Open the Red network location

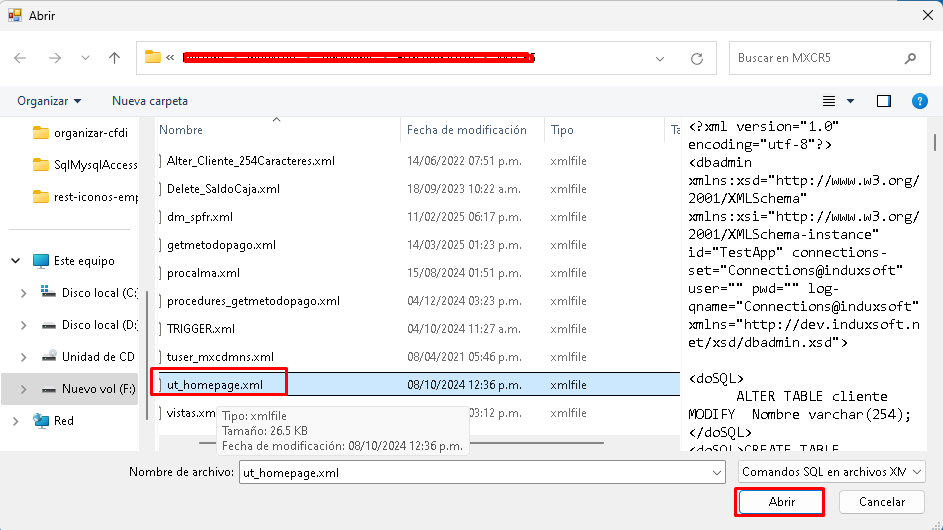63,421
